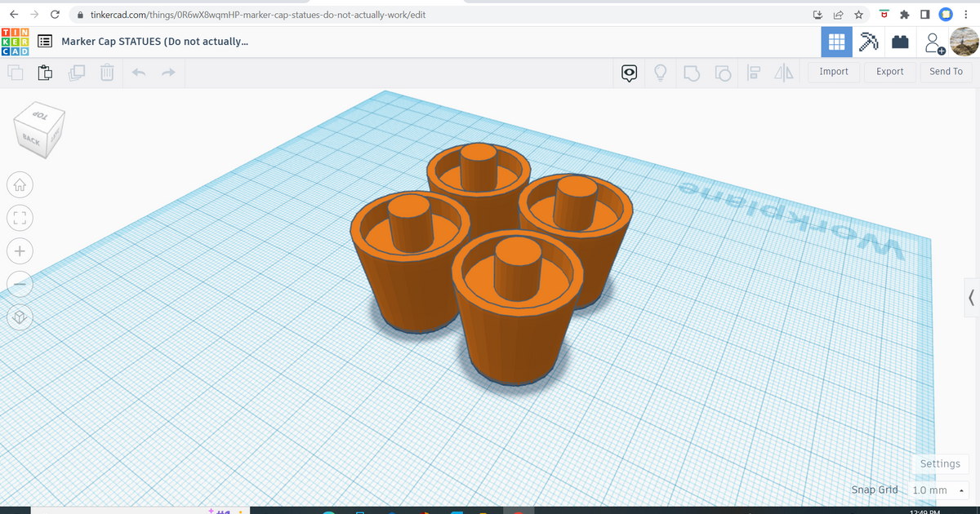
Task: Toggle orthographic/perspective view cube icon
Action: (x=20, y=316)
